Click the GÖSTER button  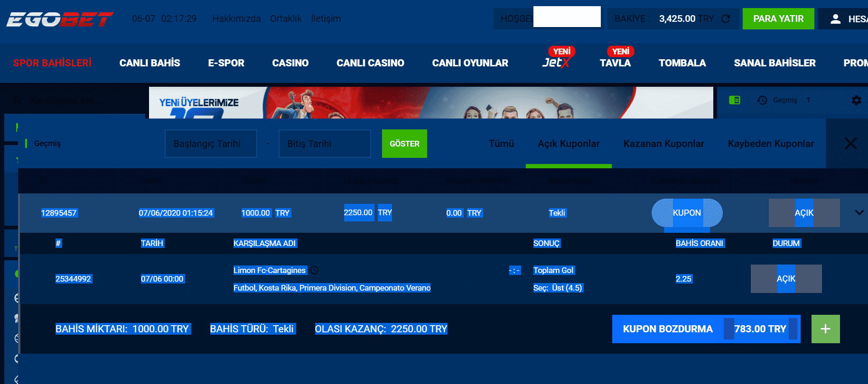404,144
